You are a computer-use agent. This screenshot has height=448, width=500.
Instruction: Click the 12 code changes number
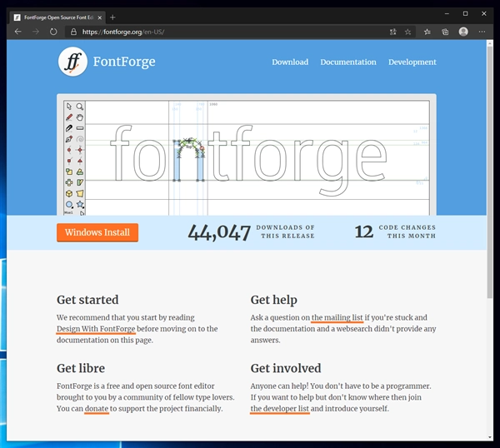[364, 232]
